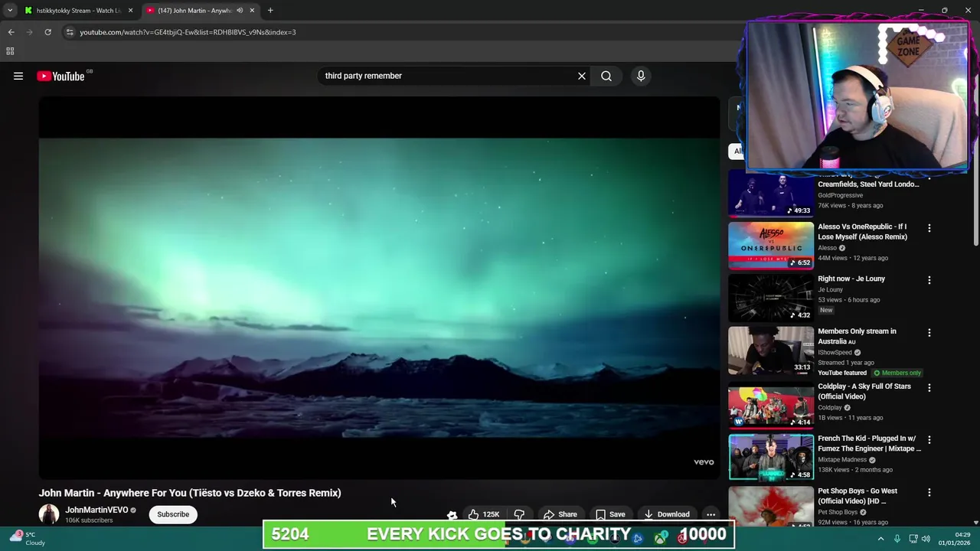Viewport: 980px width, 551px height.
Task: Open the weather widget showing Cloudy
Action: (28, 539)
